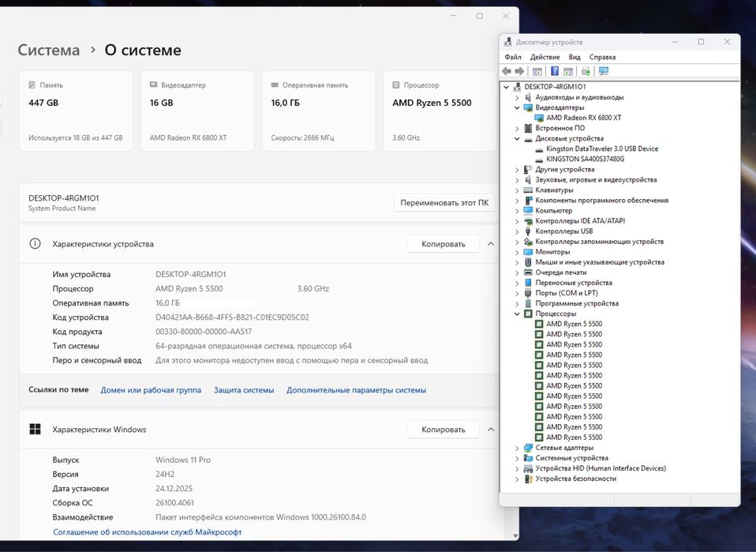Click the scroll-down arrow in Settings window

pyautogui.click(x=515, y=535)
